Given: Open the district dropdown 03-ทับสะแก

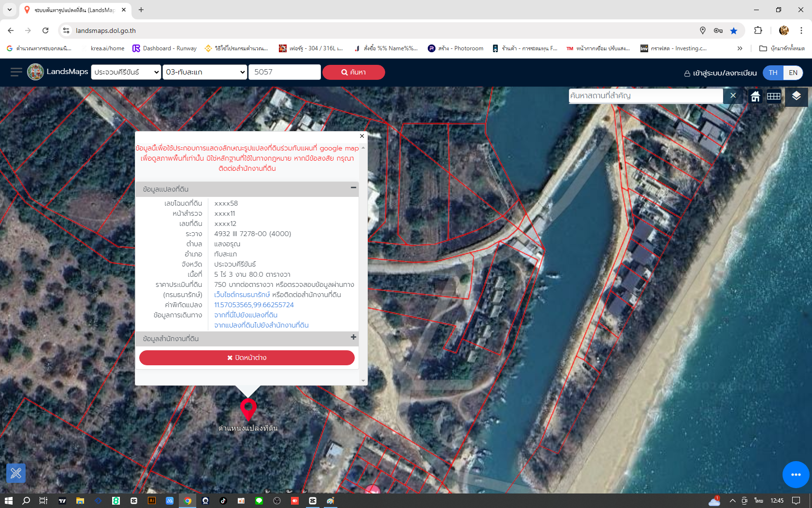Looking at the screenshot, I should coord(205,72).
